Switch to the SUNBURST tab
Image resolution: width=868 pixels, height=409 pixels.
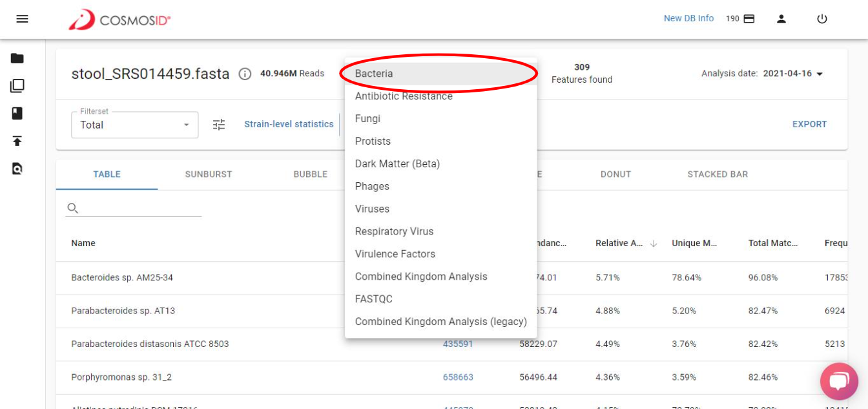[x=209, y=174]
